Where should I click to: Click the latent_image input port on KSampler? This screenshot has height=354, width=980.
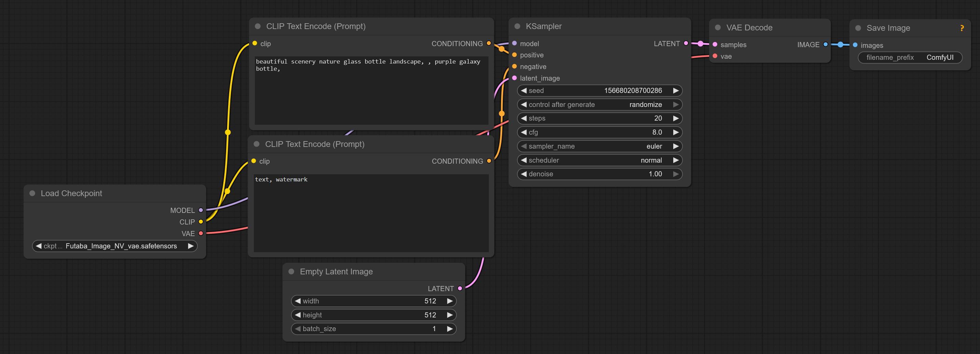click(514, 78)
